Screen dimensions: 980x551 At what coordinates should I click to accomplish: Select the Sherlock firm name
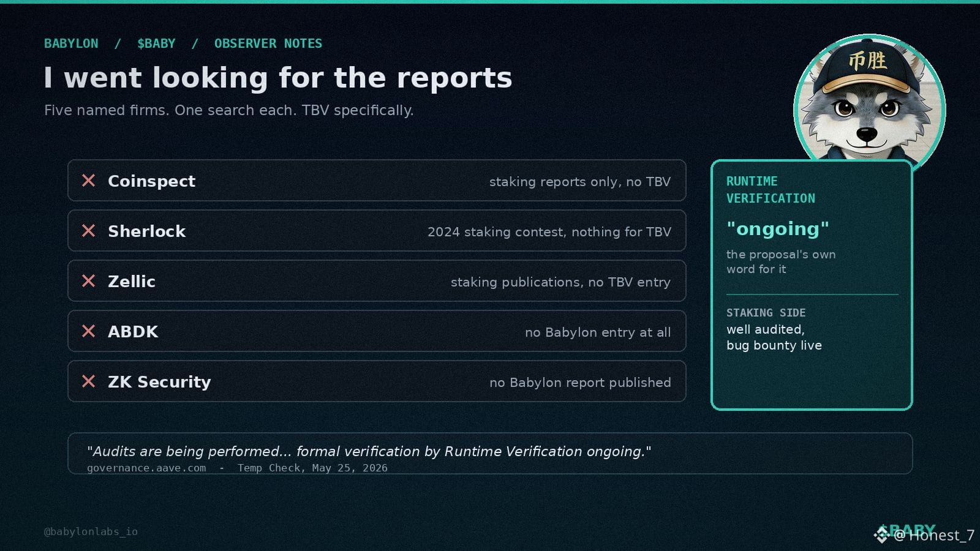147,231
